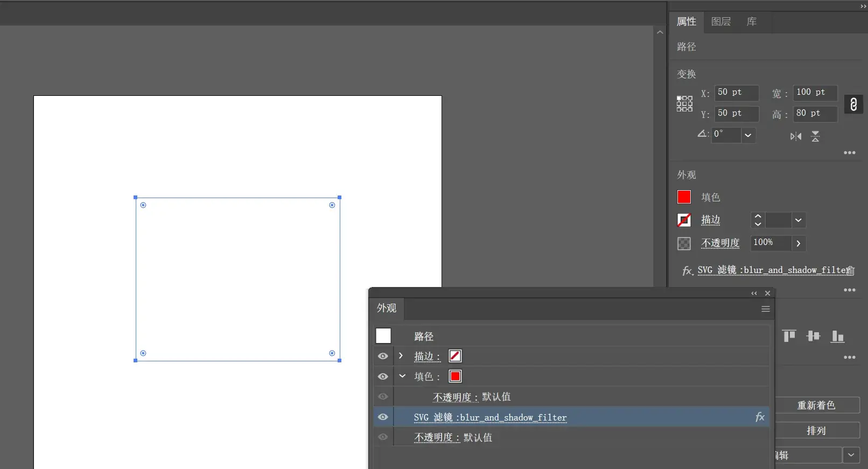Toggle constrain width and height proportions link
Image resolution: width=868 pixels, height=469 pixels.
point(853,104)
